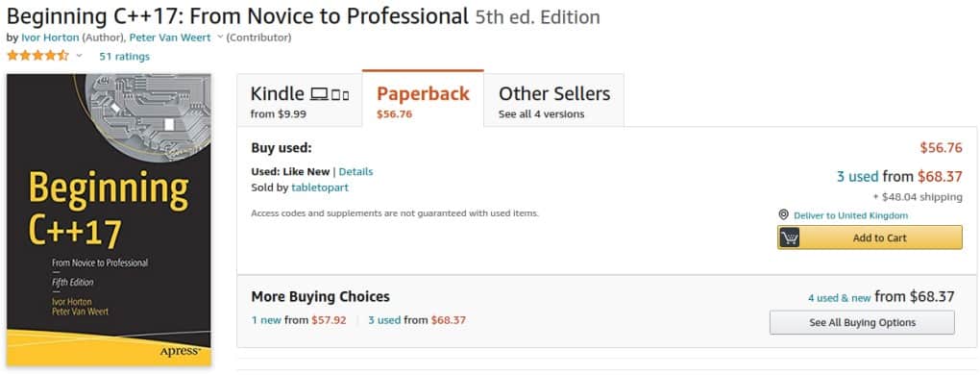
Task: Click the location pin icon beside Deliver to
Action: click(x=783, y=214)
